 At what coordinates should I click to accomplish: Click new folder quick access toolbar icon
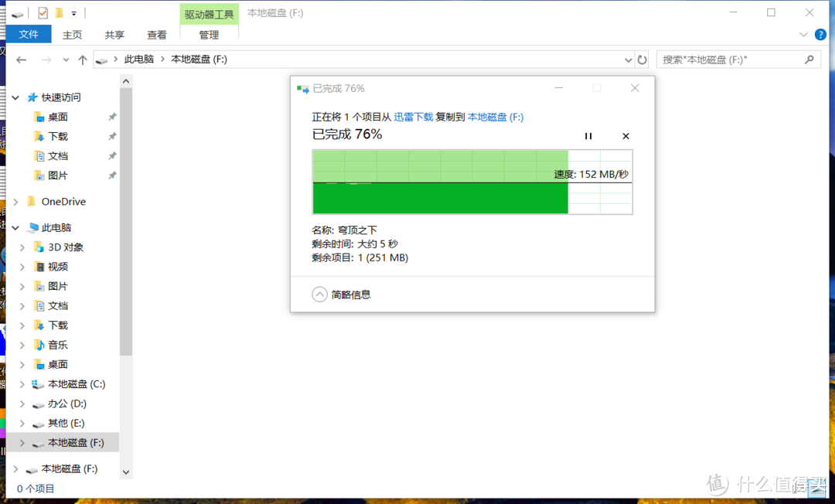[x=59, y=13]
